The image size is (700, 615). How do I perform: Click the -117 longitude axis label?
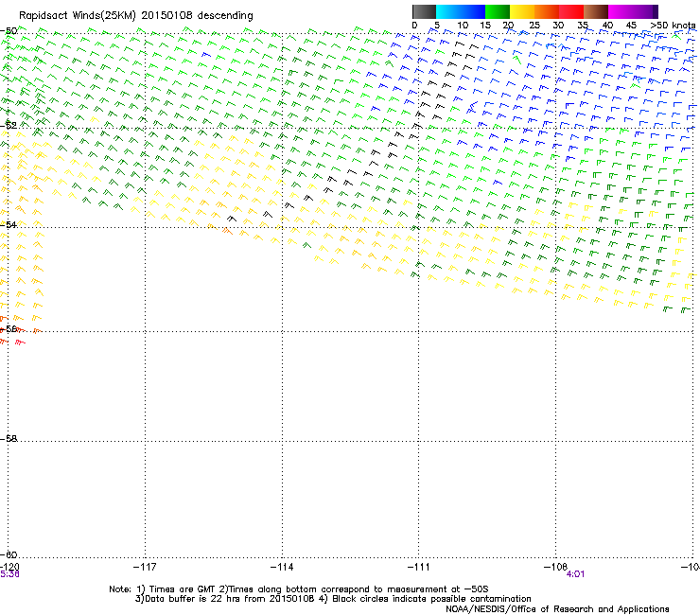point(145,567)
